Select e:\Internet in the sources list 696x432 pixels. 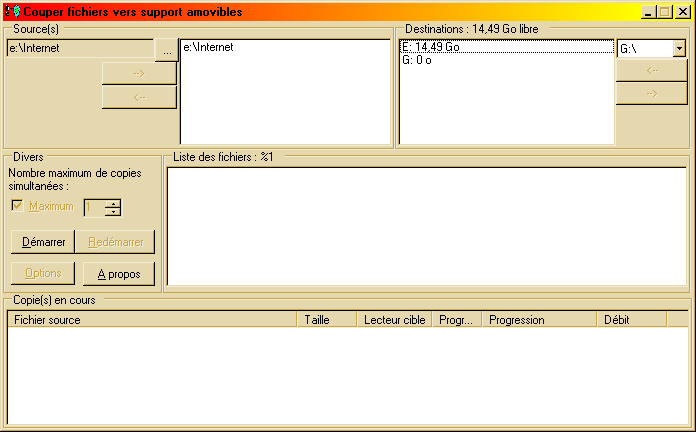[208, 47]
